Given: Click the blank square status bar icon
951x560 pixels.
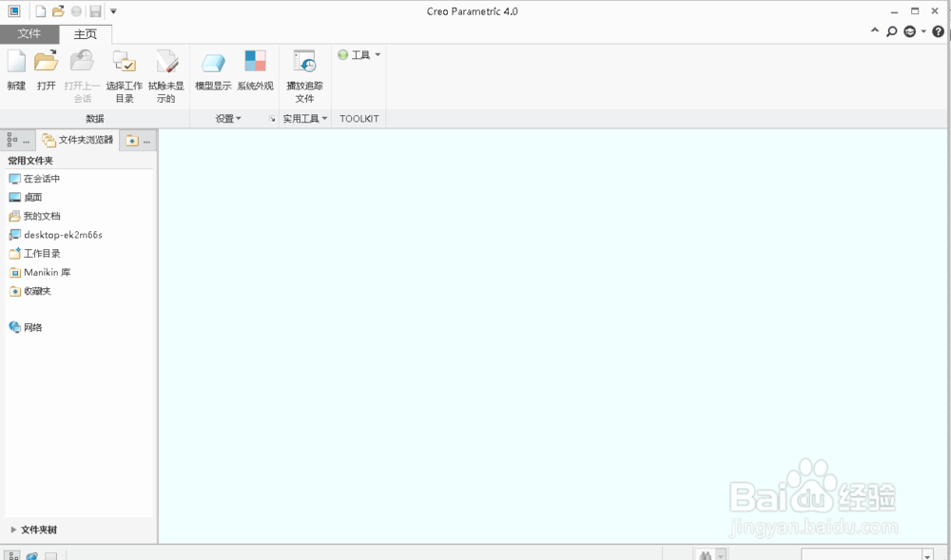Looking at the screenshot, I should pos(51,556).
